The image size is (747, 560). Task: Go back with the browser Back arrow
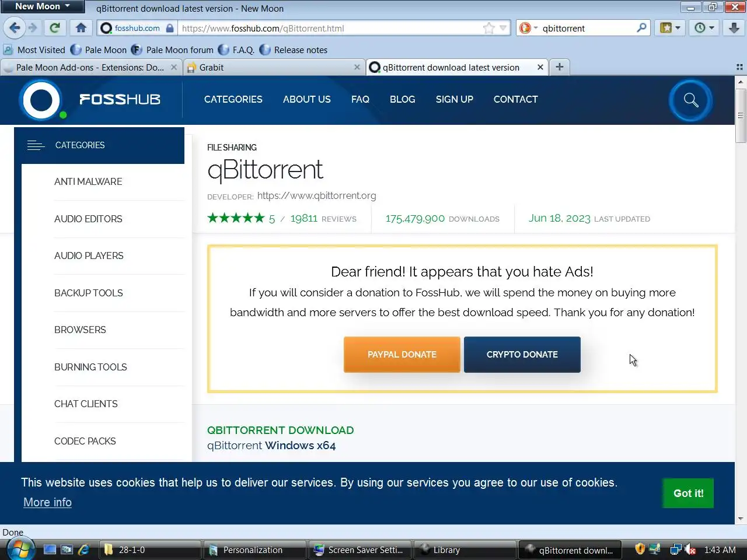tap(15, 27)
